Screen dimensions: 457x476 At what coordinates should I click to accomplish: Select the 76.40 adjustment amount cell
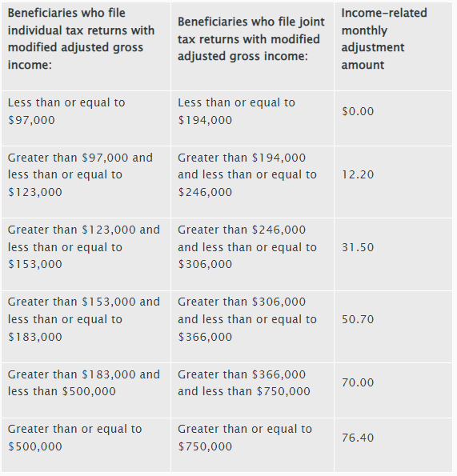coord(393,445)
